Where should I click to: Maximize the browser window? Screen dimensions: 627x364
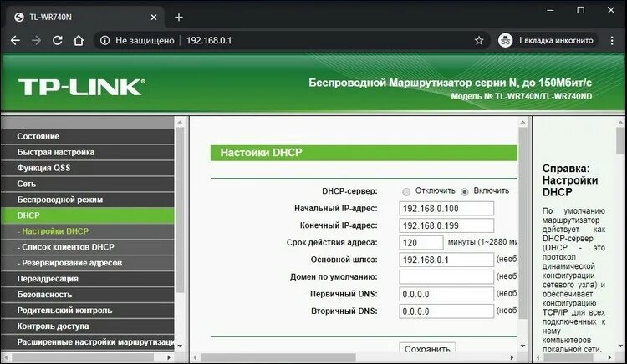[581, 10]
